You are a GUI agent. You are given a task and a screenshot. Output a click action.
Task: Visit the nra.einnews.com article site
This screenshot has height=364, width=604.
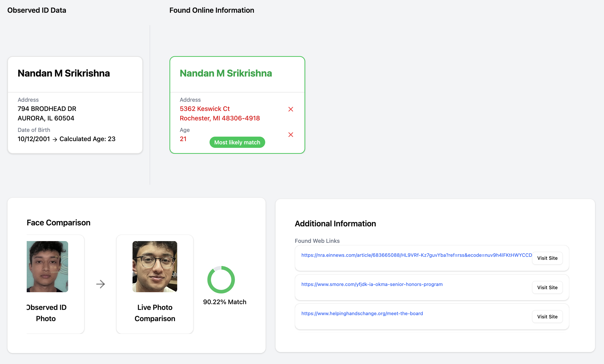tap(547, 258)
